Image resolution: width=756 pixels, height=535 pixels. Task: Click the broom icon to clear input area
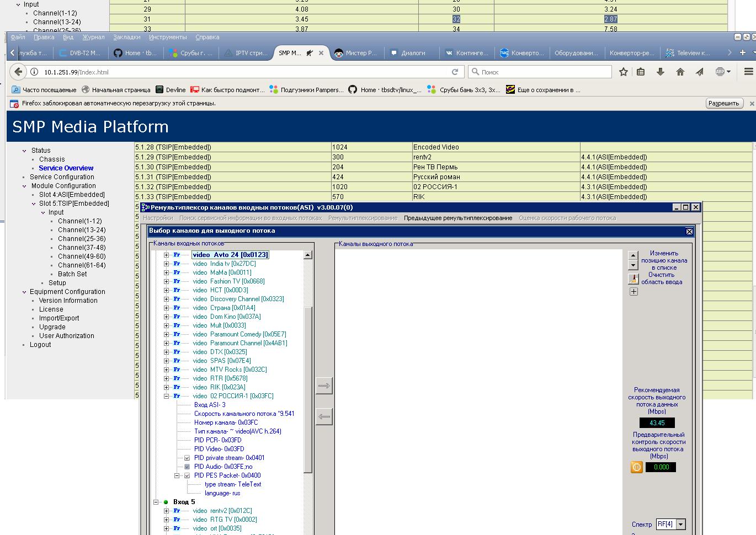tap(633, 279)
